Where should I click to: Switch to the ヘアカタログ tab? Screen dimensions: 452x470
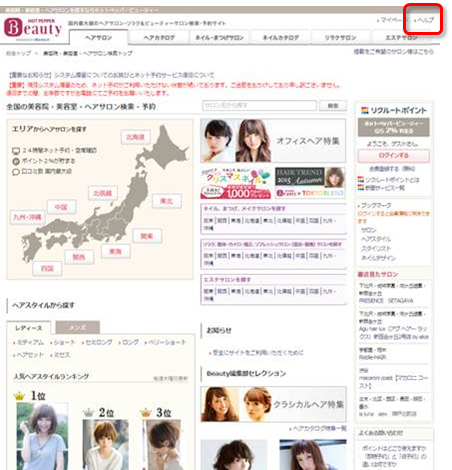pyautogui.click(x=159, y=38)
